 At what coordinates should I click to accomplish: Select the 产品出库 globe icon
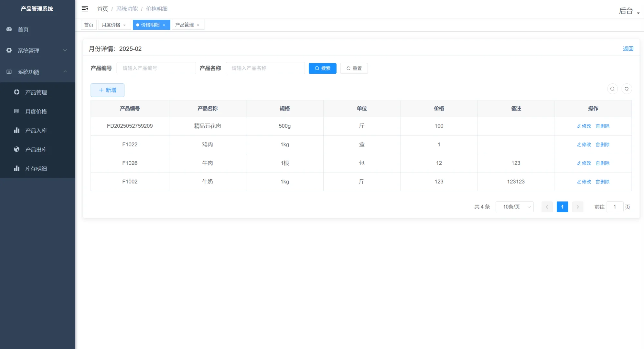coord(16,150)
